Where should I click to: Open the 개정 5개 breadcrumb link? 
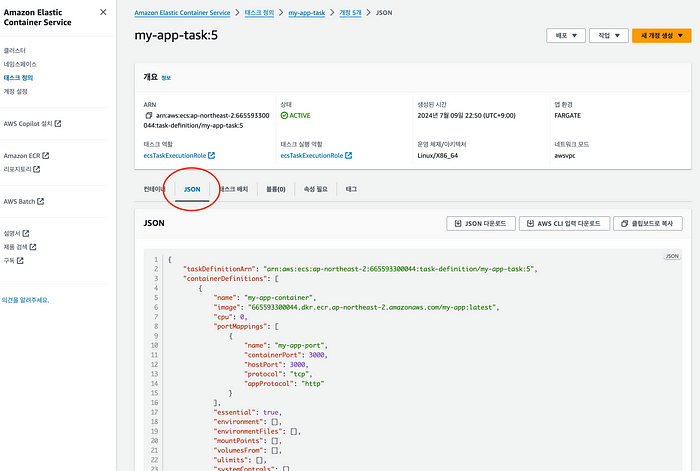[x=350, y=13]
